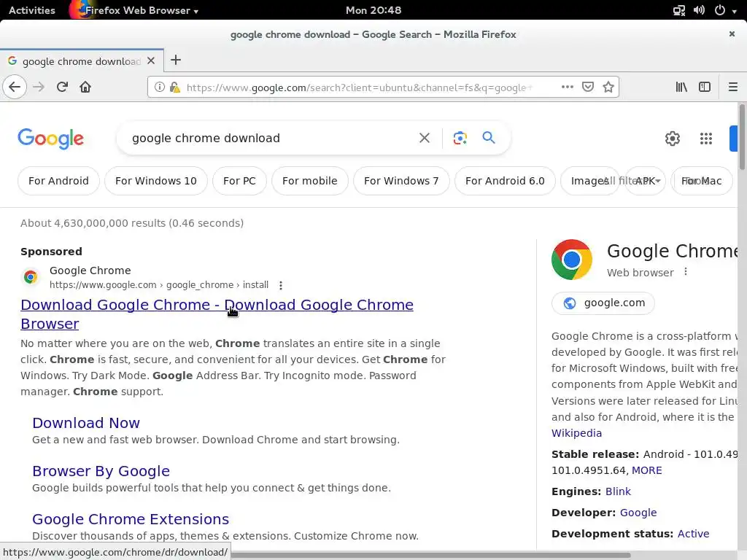Filter results with For Android chip
Viewport: 747px width, 560px height.
tap(58, 181)
